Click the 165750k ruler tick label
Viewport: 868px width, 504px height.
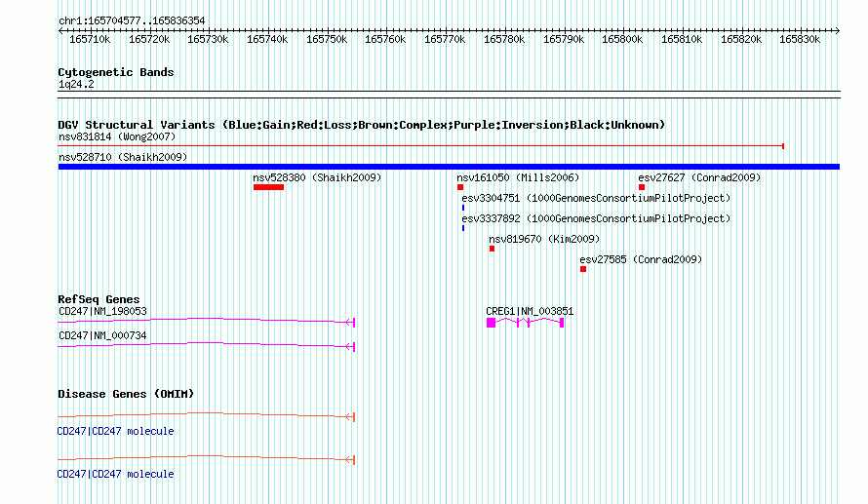[x=327, y=39]
